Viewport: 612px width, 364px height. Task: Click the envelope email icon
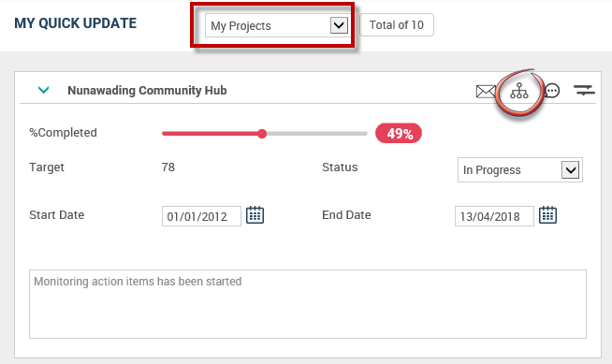point(486,92)
